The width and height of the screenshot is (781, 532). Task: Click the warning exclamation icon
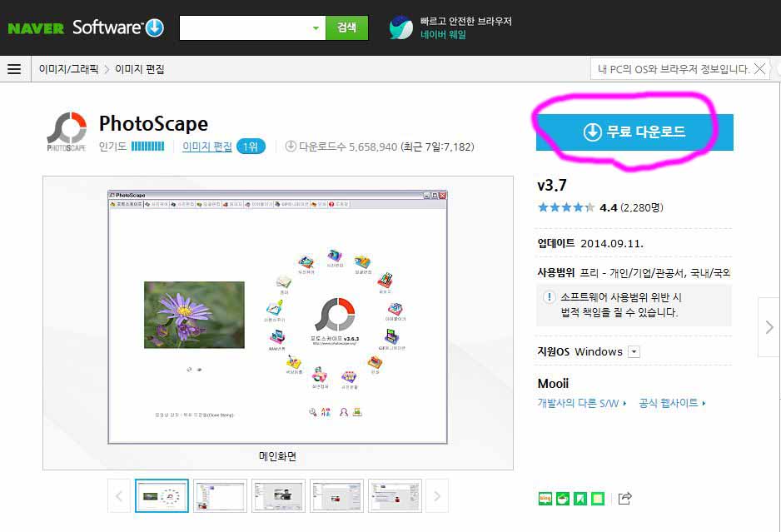(549, 297)
